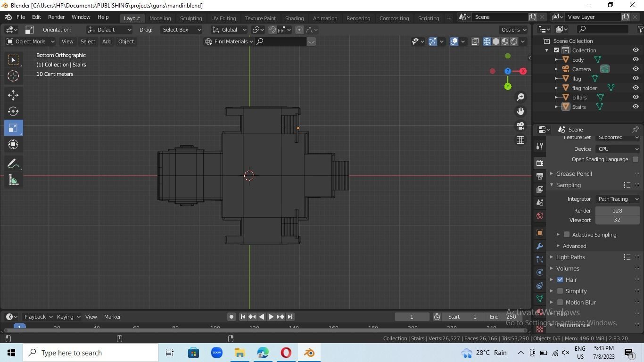Open the Object properties tab
Viewport: 644px width, 362px height.
[540, 233]
